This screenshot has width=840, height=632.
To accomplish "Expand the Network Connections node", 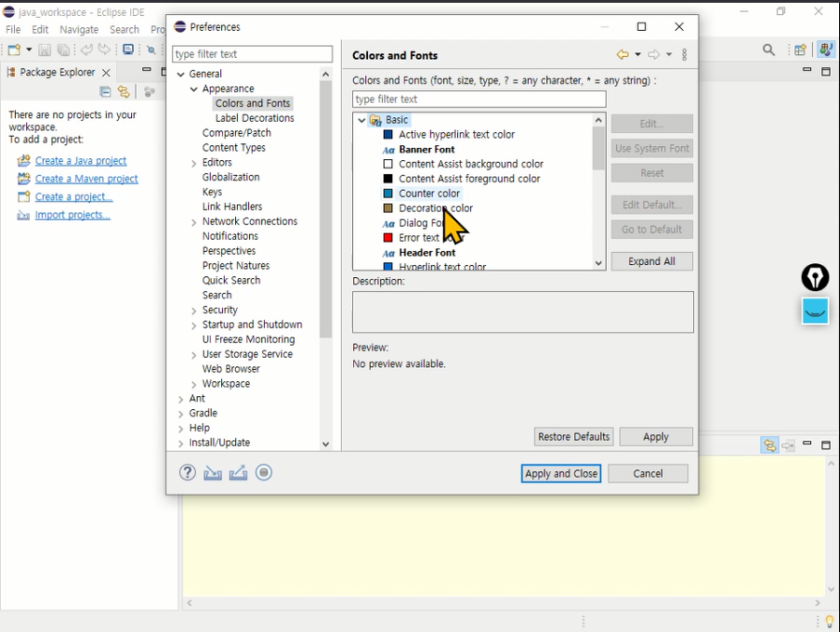I will point(194,222).
